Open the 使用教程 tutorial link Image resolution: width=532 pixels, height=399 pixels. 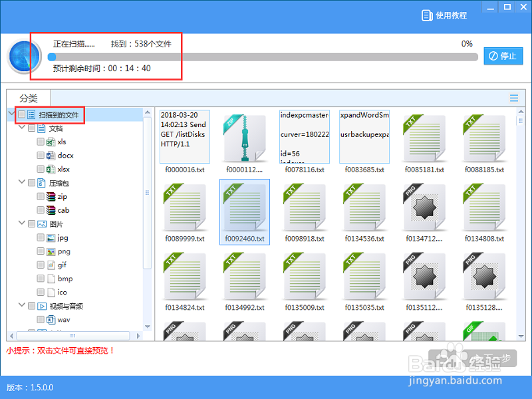pos(444,15)
